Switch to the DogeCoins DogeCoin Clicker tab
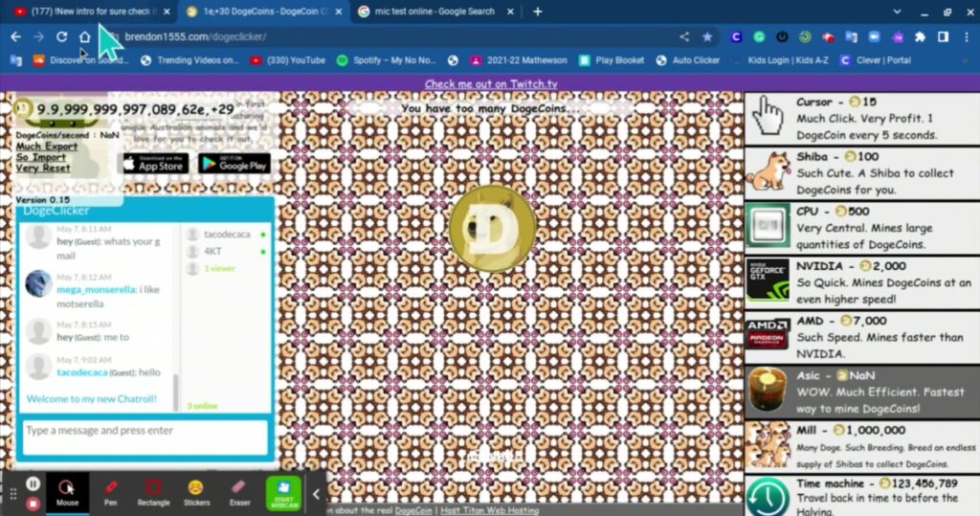Viewport: 980px width, 516px height. [x=262, y=11]
